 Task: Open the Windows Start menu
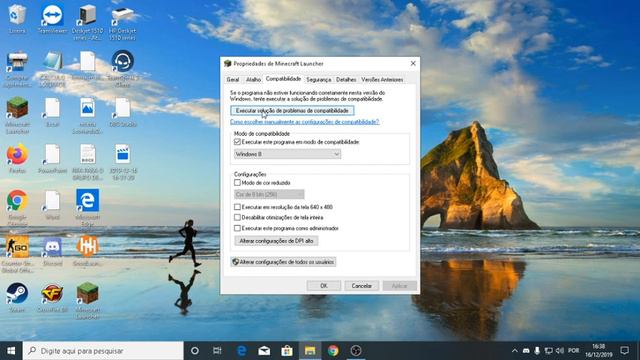pyautogui.click(x=11, y=351)
